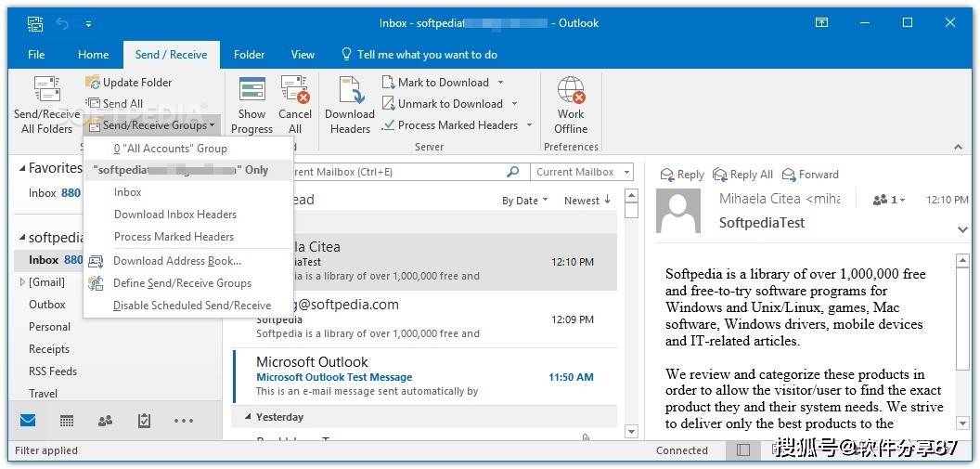The width and height of the screenshot is (980, 469).
Task: Customize Quick Access Toolbar dropdown
Action: [x=89, y=24]
